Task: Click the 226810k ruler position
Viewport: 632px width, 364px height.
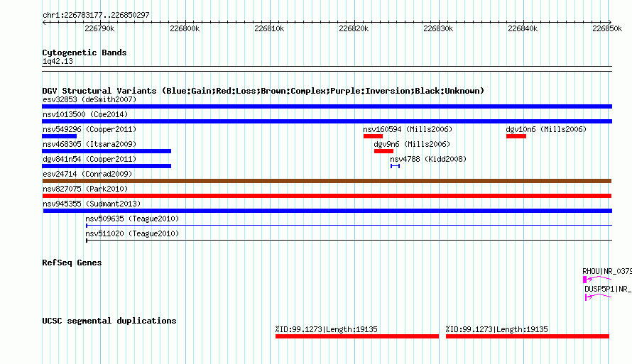Action: pos(269,28)
